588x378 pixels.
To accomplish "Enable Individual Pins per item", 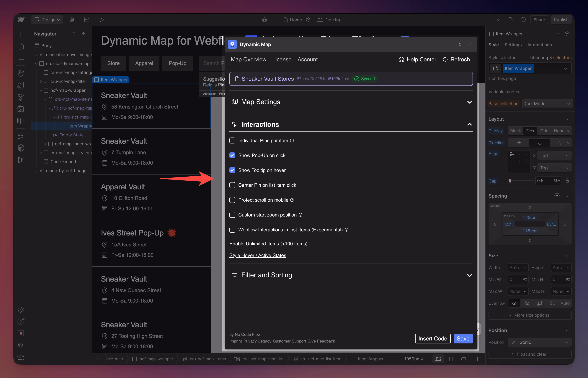I will point(232,140).
